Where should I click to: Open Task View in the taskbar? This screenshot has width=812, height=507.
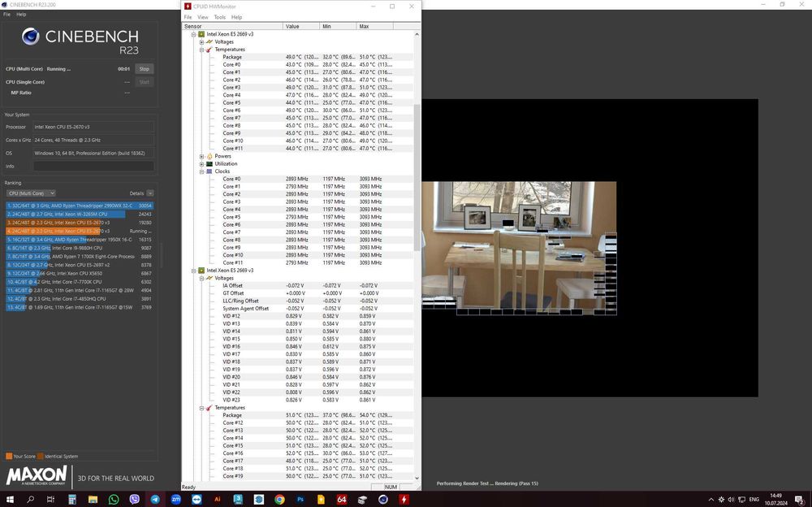coord(50,500)
